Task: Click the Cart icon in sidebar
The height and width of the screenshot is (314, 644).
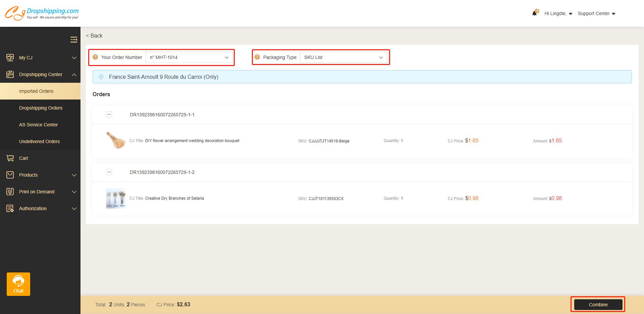Action: 10,158
